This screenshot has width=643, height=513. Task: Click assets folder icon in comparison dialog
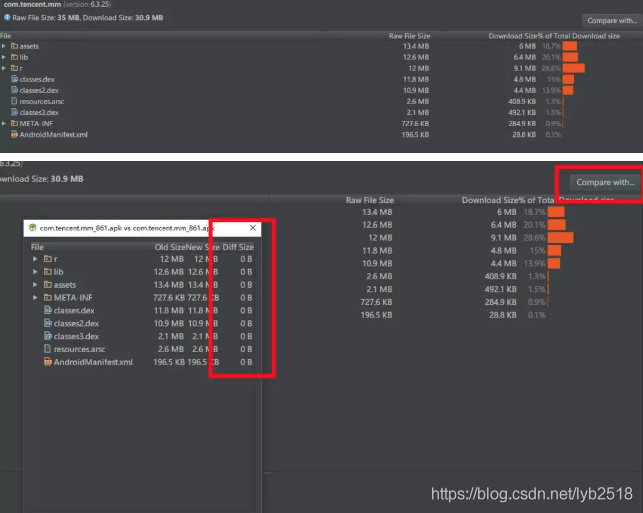coord(48,285)
